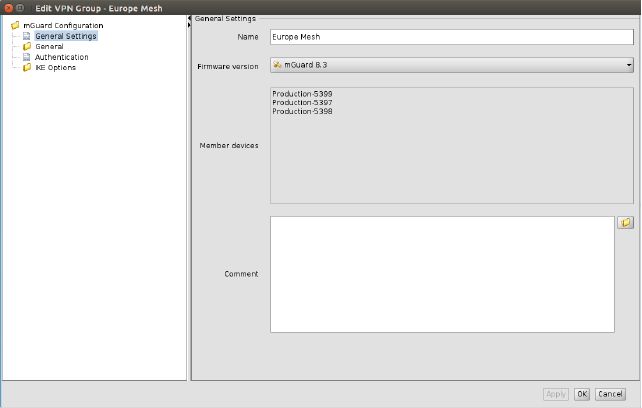
Task: Confirm with the OK button
Action: pyautogui.click(x=582, y=394)
